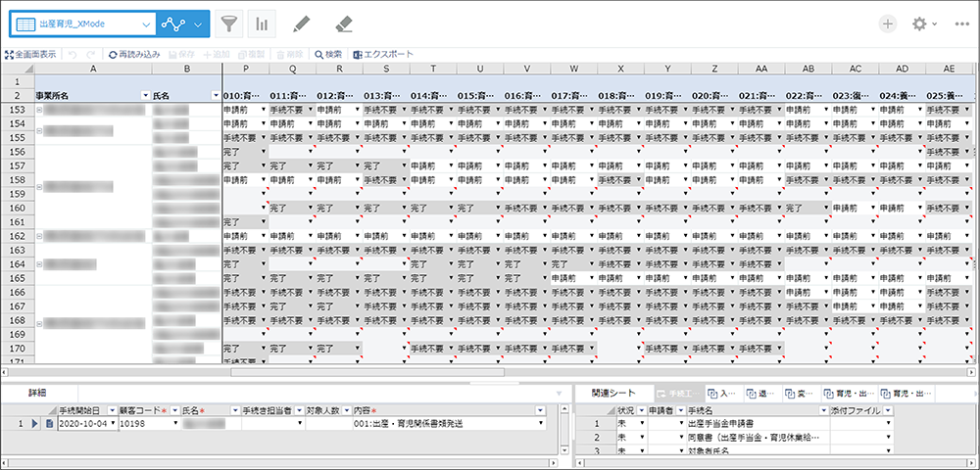Open filter dropdown on 氏名 main sheet header

click(216, 96)
